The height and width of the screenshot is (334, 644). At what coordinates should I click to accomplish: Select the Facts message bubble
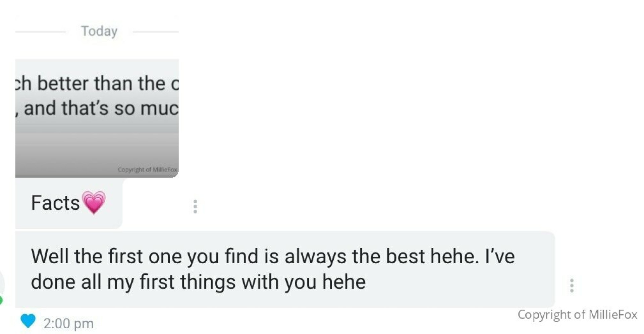click(69, 203)
